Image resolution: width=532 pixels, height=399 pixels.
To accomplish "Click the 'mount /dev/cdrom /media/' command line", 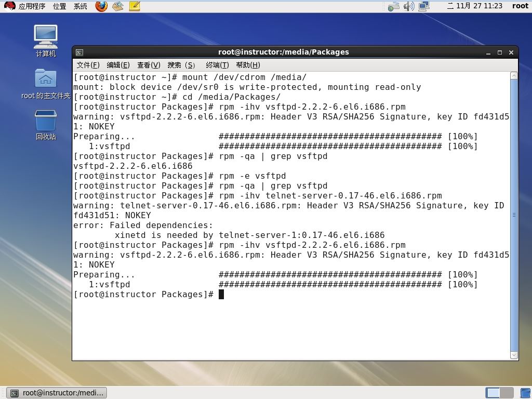I will point(190,77).
